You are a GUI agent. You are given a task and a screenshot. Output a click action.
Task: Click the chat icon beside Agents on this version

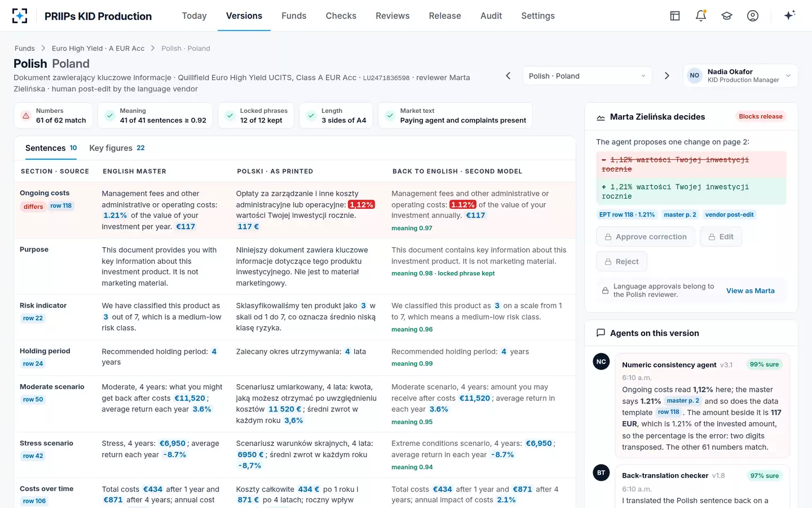click(x=601, y=333)
